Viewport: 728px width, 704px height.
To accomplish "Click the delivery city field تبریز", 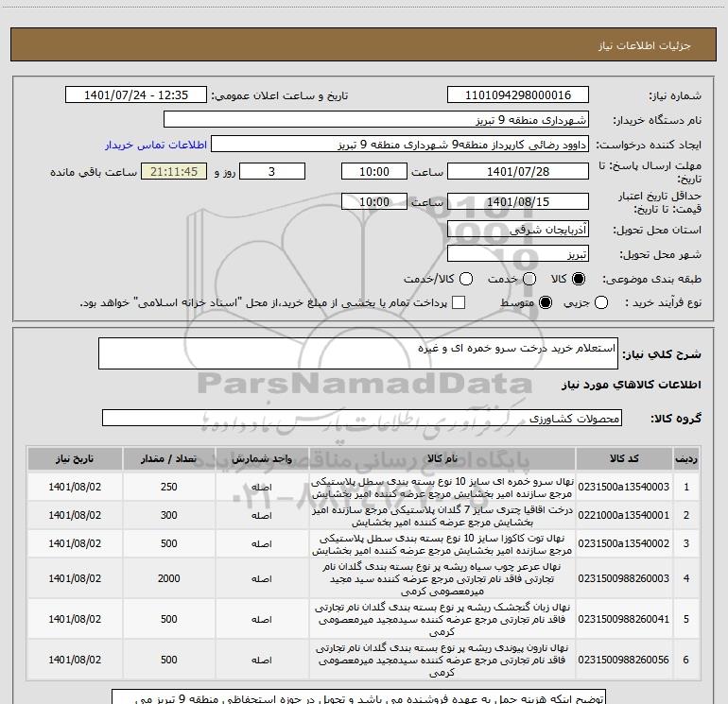I will [518, 254].
